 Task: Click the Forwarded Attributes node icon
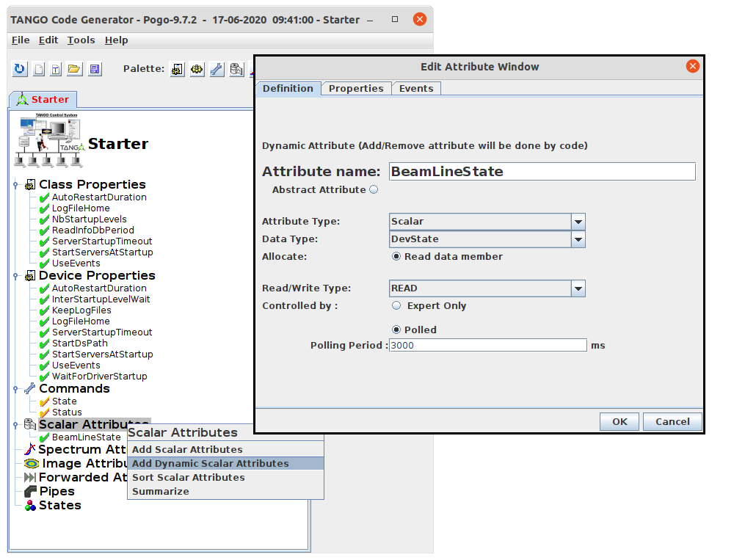[x=30, y=477]
